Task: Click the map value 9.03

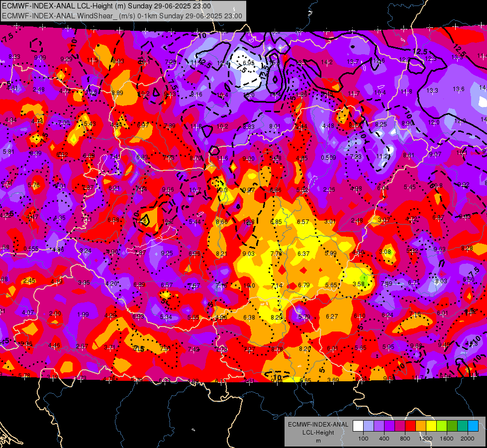Action: pyautogui.click(x=248, y=254)
